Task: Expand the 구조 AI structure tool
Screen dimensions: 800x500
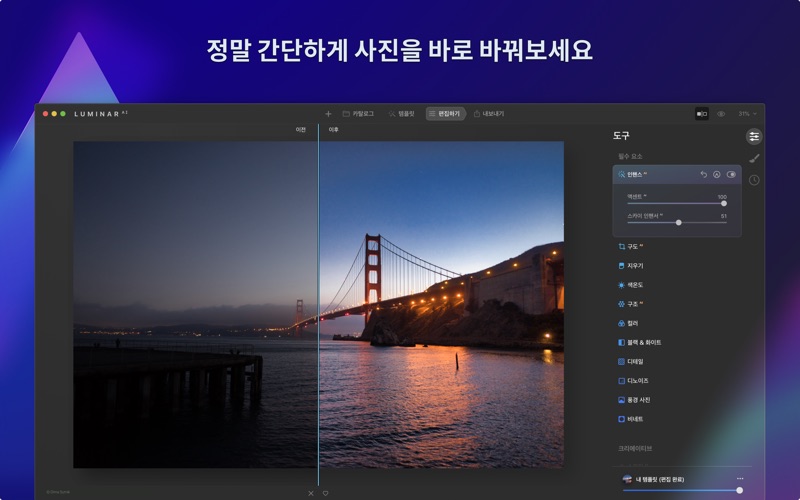Action: pyautogui.click(x=631, y=304)
